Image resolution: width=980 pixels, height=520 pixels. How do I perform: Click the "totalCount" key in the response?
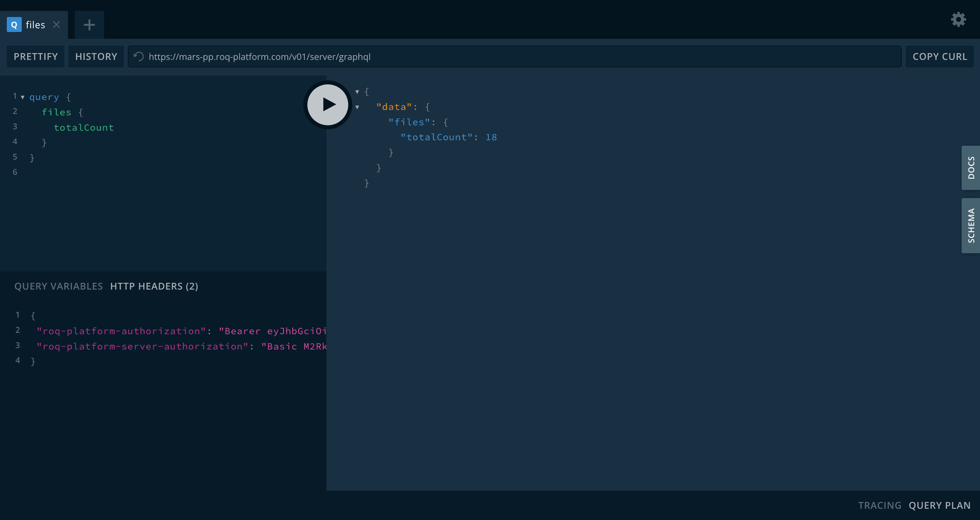436,137
